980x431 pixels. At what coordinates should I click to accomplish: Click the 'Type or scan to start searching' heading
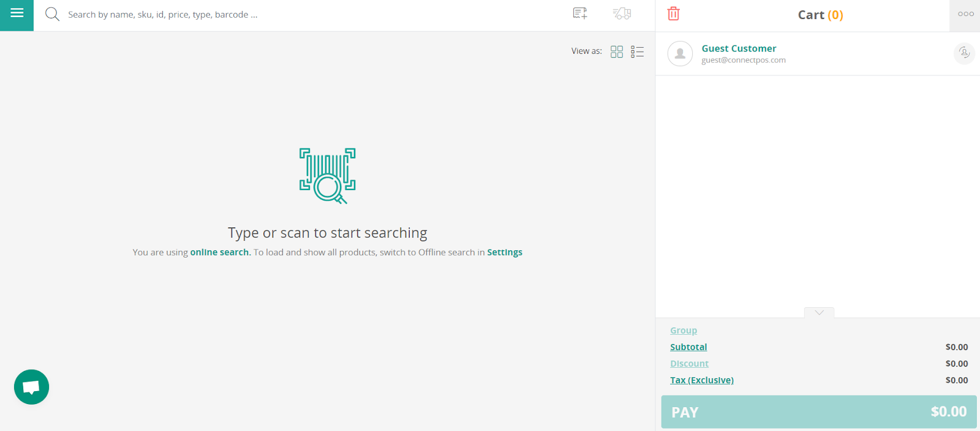pyautogui.click(x=328, y=233)
